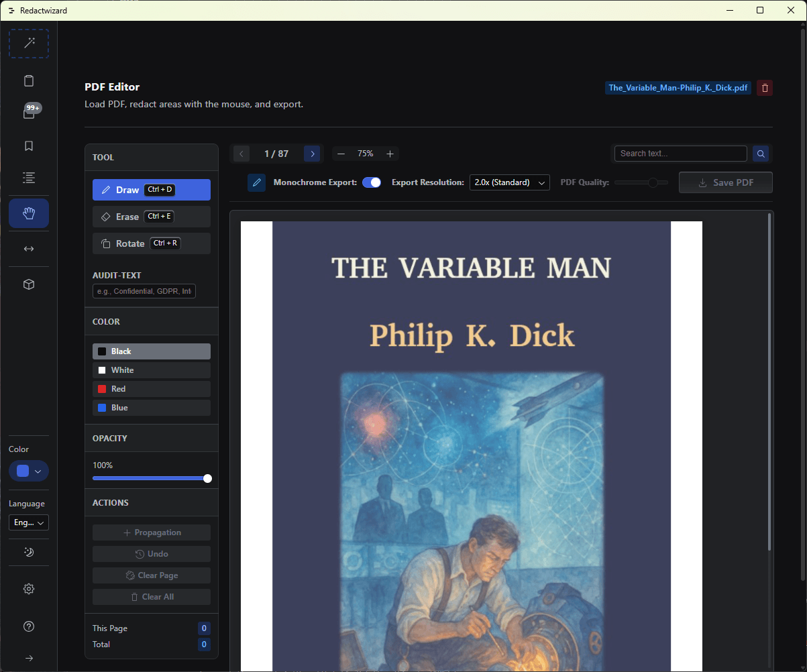Go to the next PDF page
The image size is (807, 672).
point(312,154)
